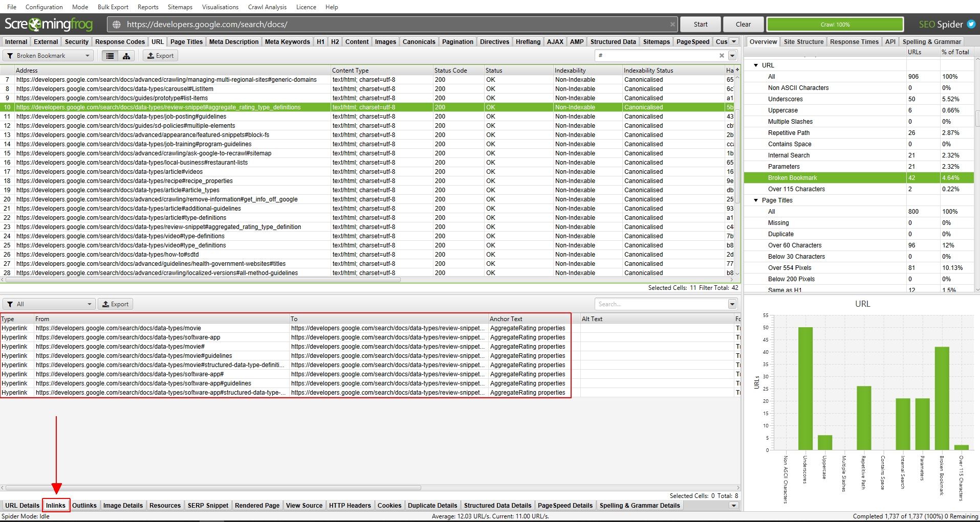Select Underscores row in Overview tree
The image size is (980, 522).
(x=785, y=99)
